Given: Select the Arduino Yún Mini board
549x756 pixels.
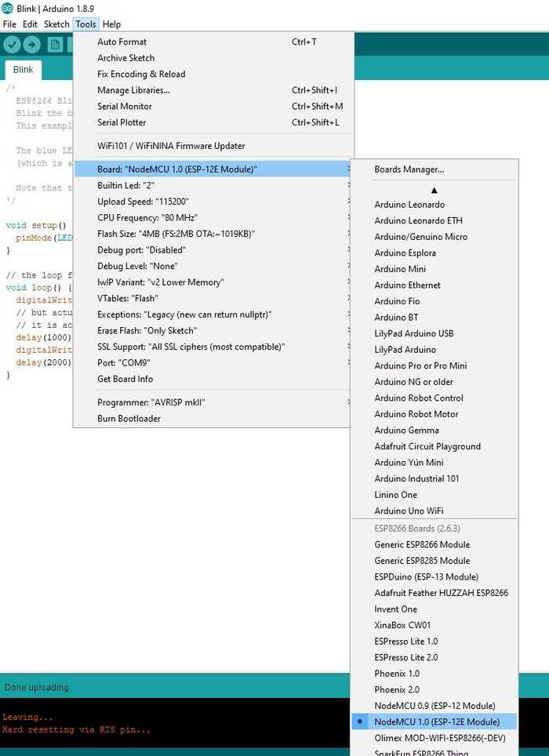Looking at the screenshot, I should [x=434, y=463].
